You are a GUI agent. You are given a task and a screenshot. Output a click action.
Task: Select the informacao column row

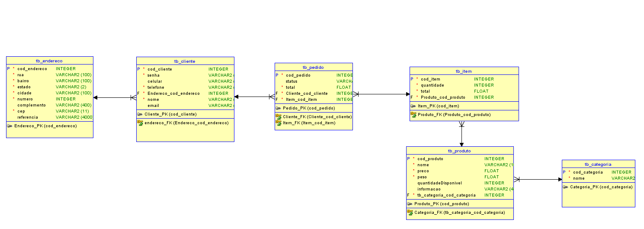460,189
